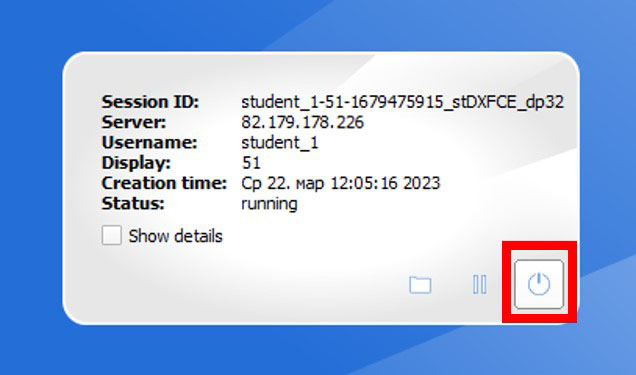Click the Display label
Screen dimensions: 636x375
[x=136, y=163]
